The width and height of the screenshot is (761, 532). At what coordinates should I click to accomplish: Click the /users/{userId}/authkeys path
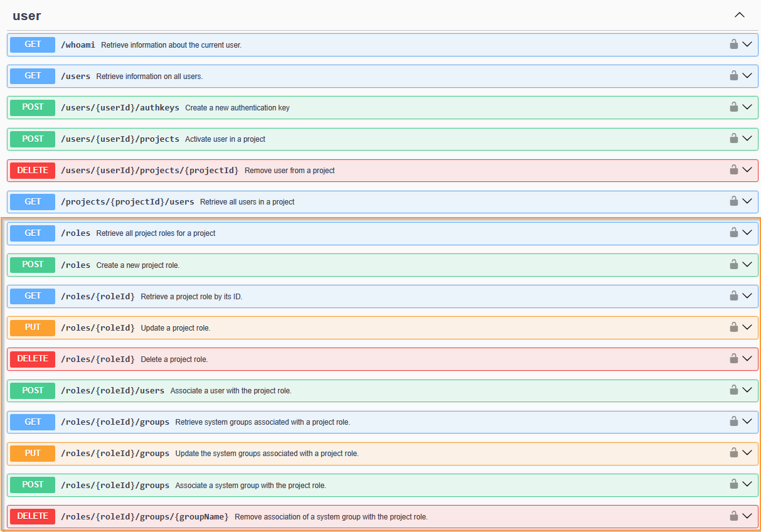[120, 107]
